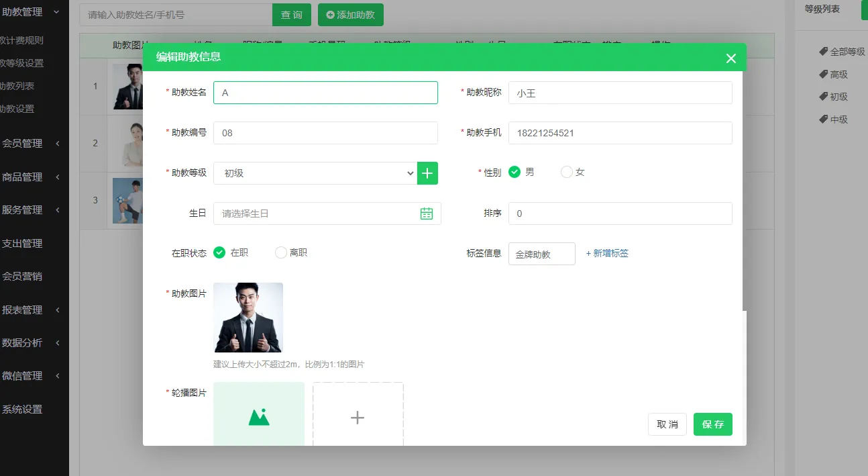
Task: Open the 助教等级 dropdown showing 初级
Action: coord(315,173)
